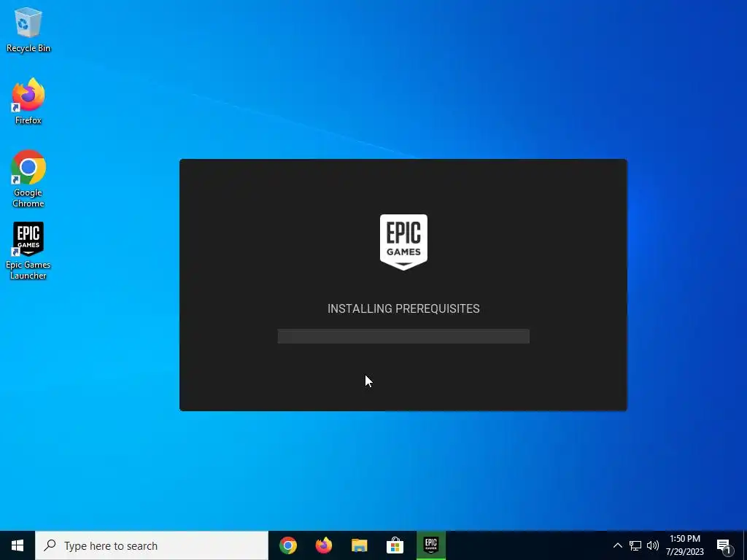Open Microsoft Store from the taskbar

point(395,545)
